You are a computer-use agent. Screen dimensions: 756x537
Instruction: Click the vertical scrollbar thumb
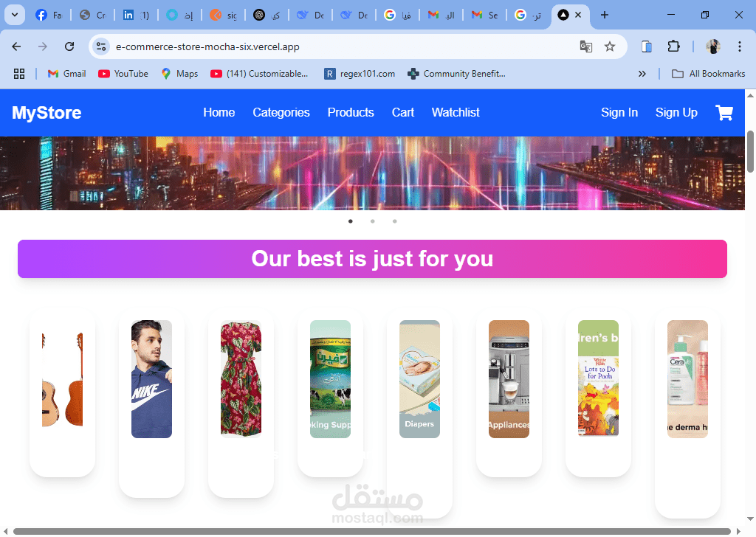point(750,151)
